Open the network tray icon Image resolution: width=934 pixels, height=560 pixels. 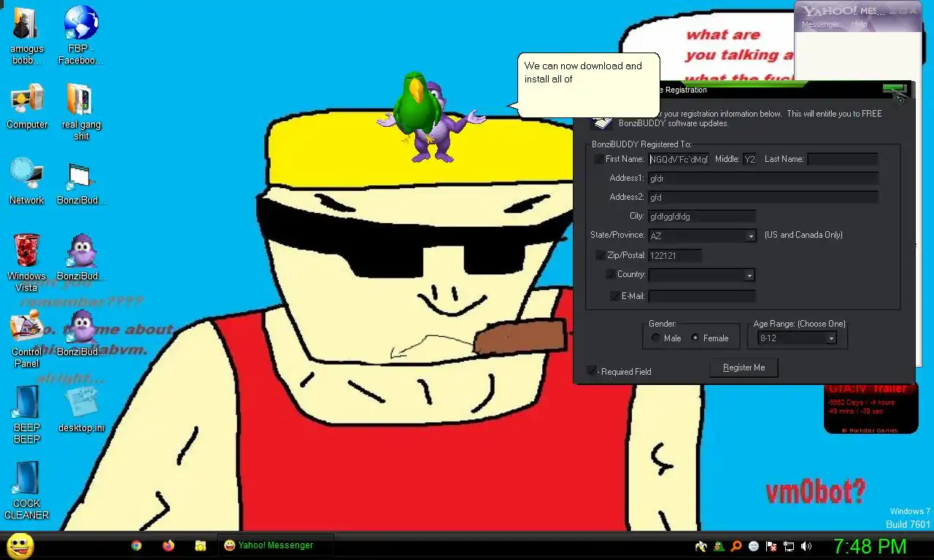(x=789, y=546)
